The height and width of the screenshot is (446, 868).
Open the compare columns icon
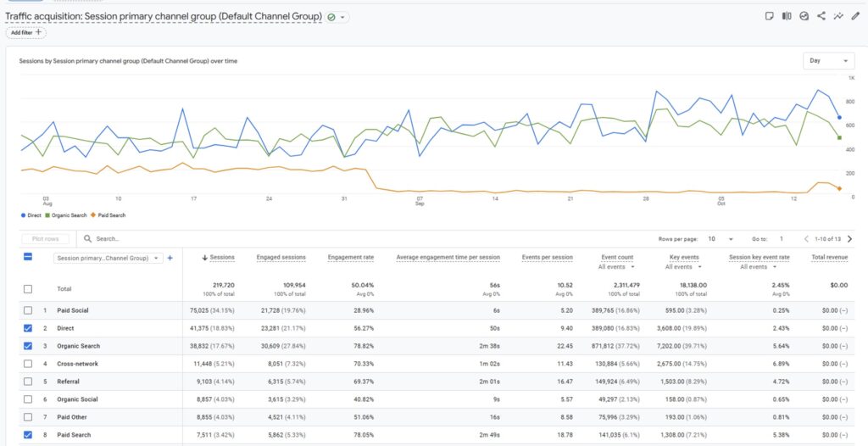[787, 16]
